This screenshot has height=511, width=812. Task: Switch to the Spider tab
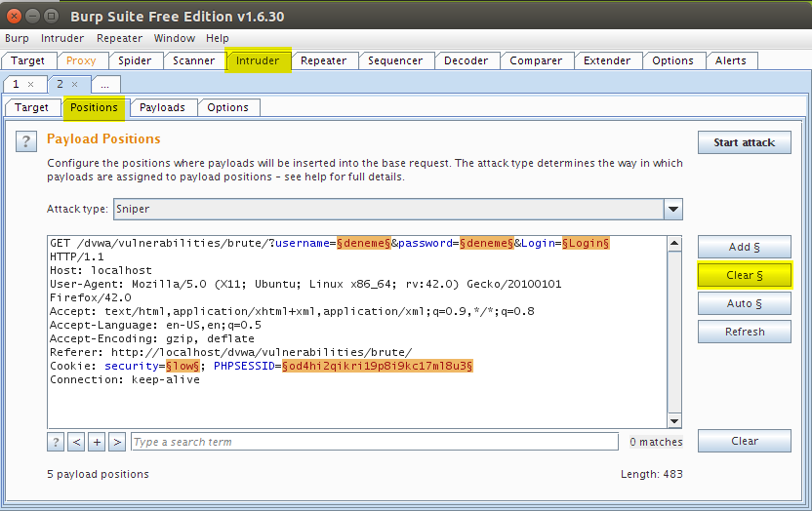point(135,60)
